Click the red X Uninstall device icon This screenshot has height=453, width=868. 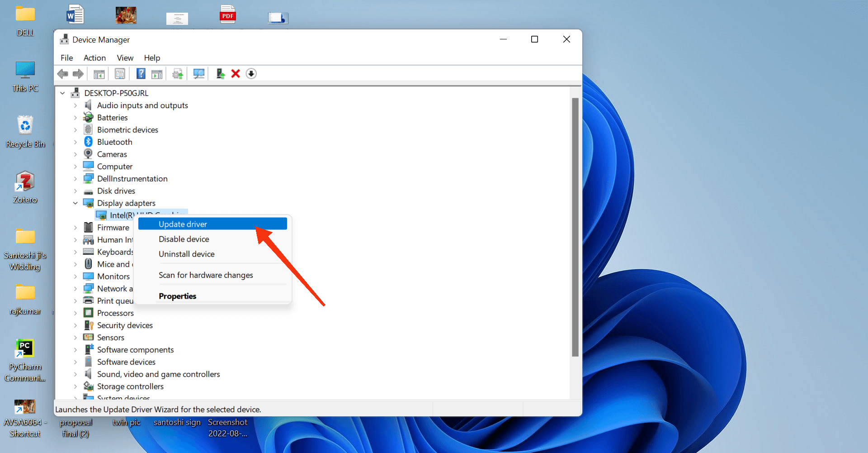click(236, 74)
